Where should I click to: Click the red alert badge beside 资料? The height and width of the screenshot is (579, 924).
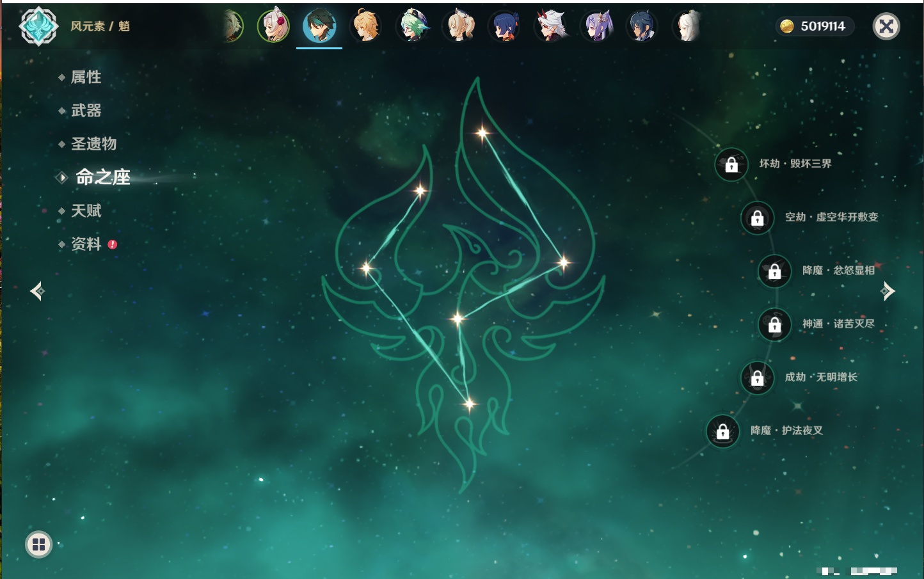(x=113, y=244)
